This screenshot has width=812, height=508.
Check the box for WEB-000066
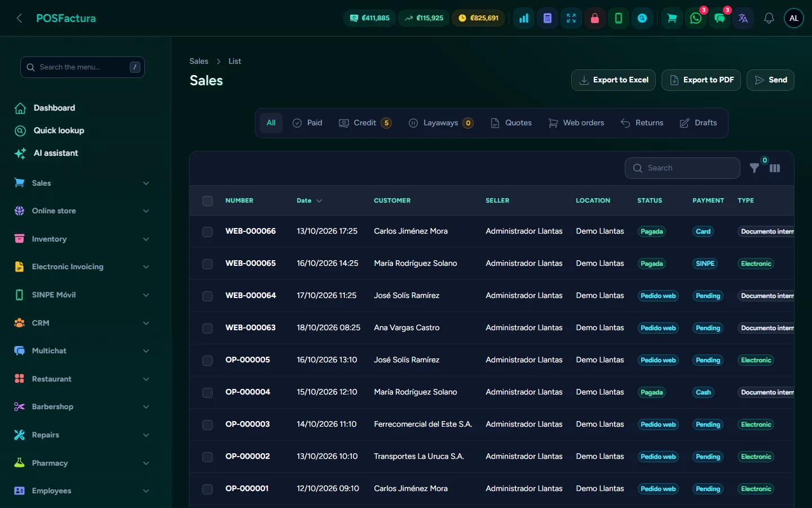[x=208, y=231]
